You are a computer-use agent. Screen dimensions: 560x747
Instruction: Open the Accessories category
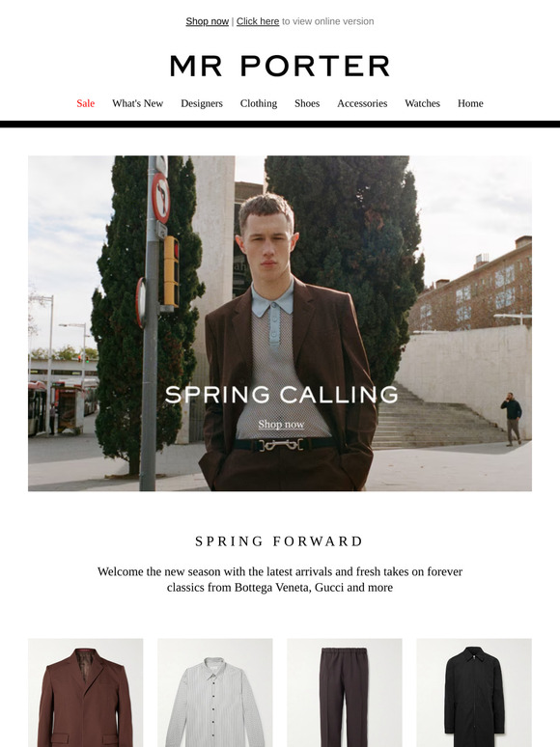coord(362,103)
